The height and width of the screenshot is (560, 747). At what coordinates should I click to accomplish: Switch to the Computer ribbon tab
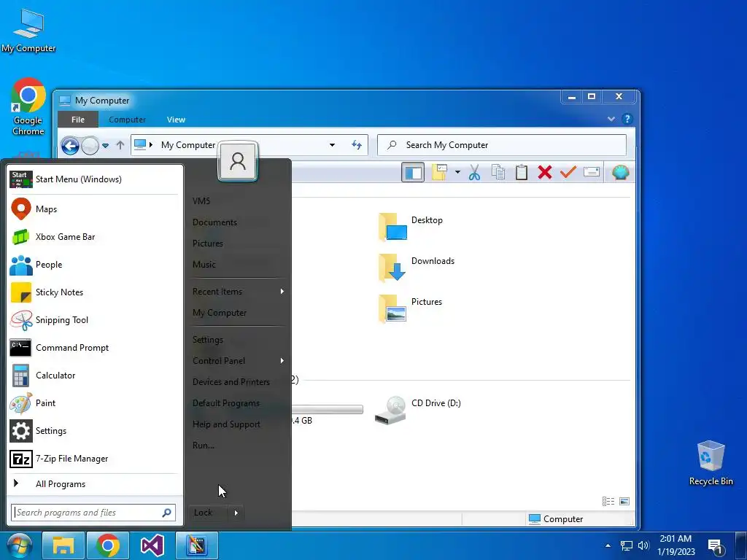127,120
